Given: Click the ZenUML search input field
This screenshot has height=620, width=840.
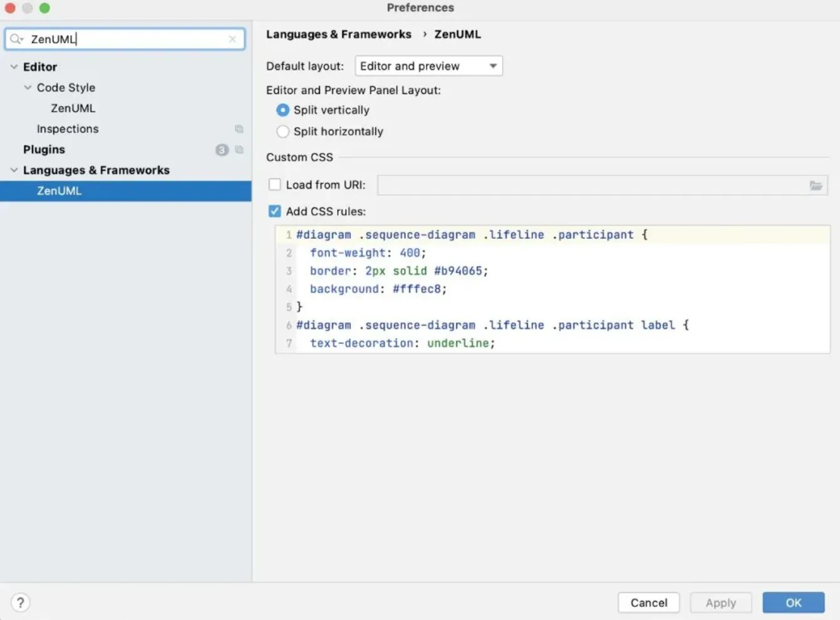Looking at the screenshot, I should tap(125, 39).
